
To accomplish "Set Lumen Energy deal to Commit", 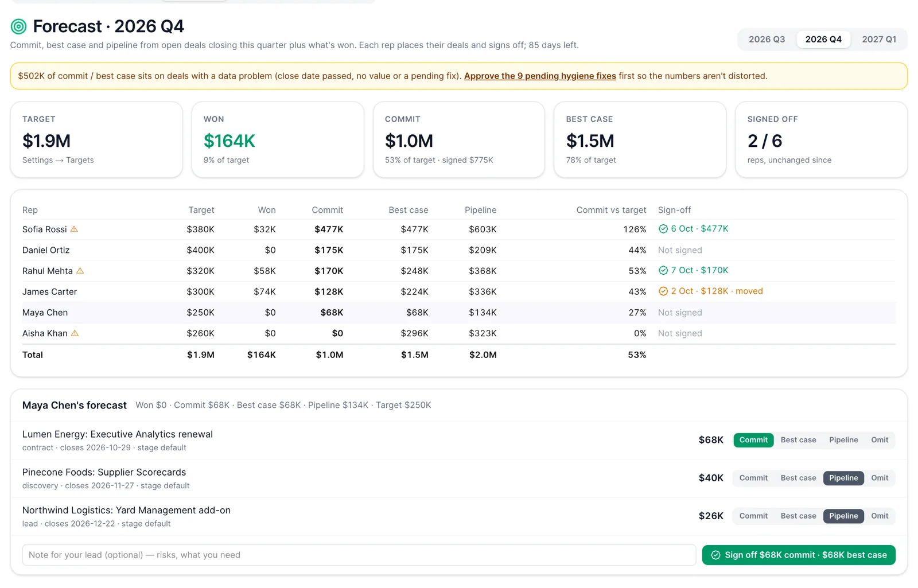I will [753, 440].
